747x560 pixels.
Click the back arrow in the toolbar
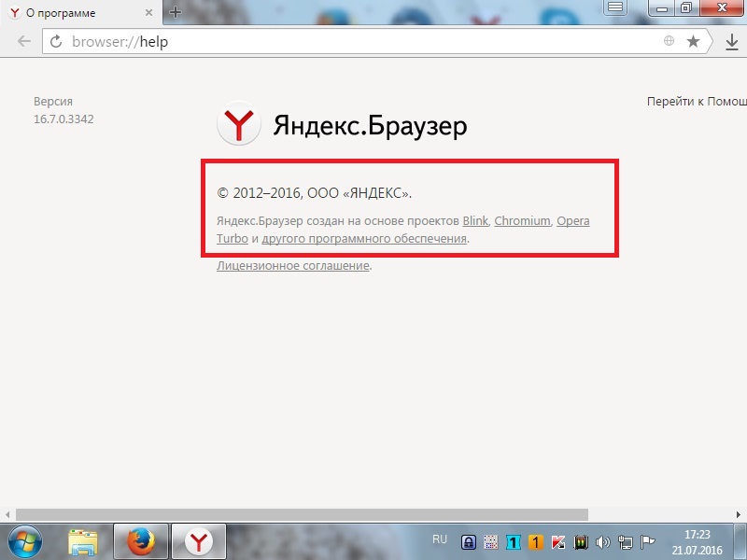[24, 41]
